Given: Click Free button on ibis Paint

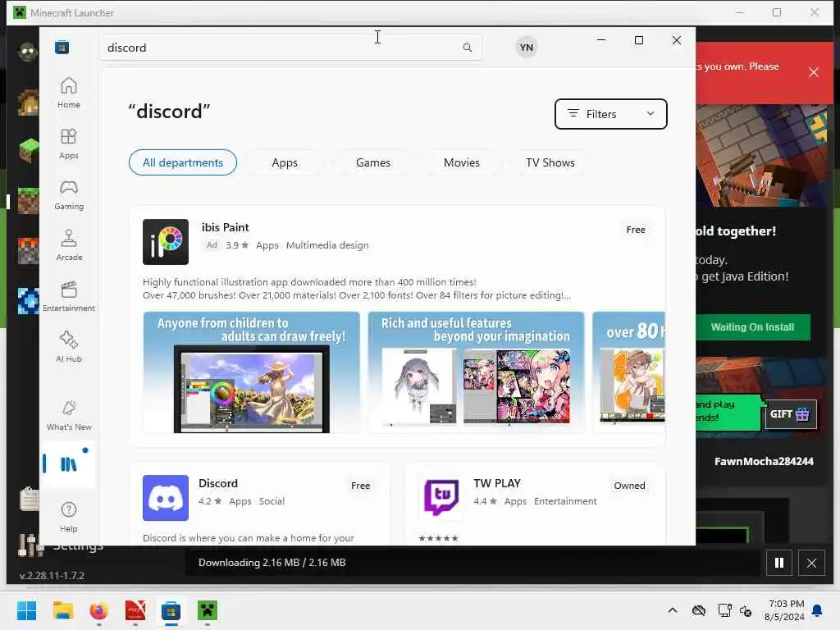Looking at the screenshot, I should [x=636, y=230].
